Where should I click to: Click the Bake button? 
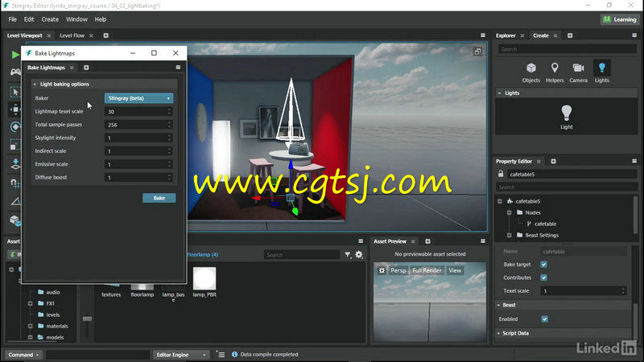coord(159,198)
